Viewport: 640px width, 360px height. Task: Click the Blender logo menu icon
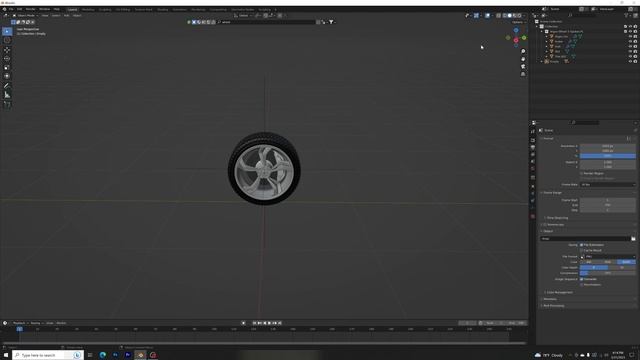[4, 9]
